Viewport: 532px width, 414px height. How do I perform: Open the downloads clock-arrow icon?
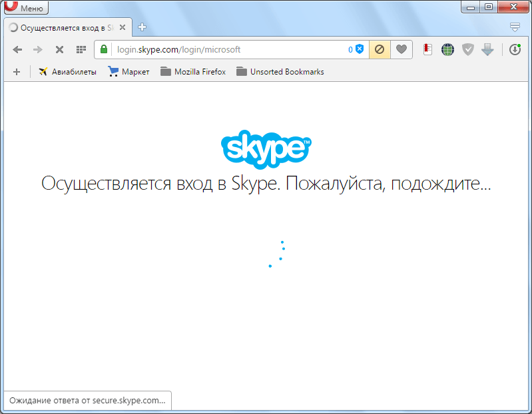pos(515,49)
